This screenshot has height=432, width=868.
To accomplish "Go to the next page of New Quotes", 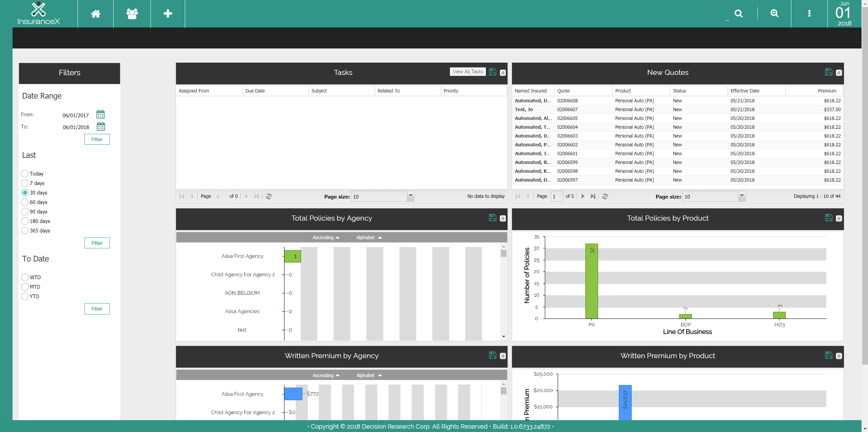I will pos(582,196).
